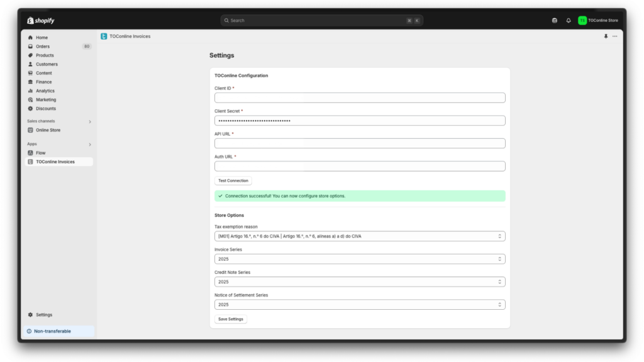644x362 pixels.
Task: Click the icon left of the notifications bell
Action: pyautogui.click(x=555, y=21)
